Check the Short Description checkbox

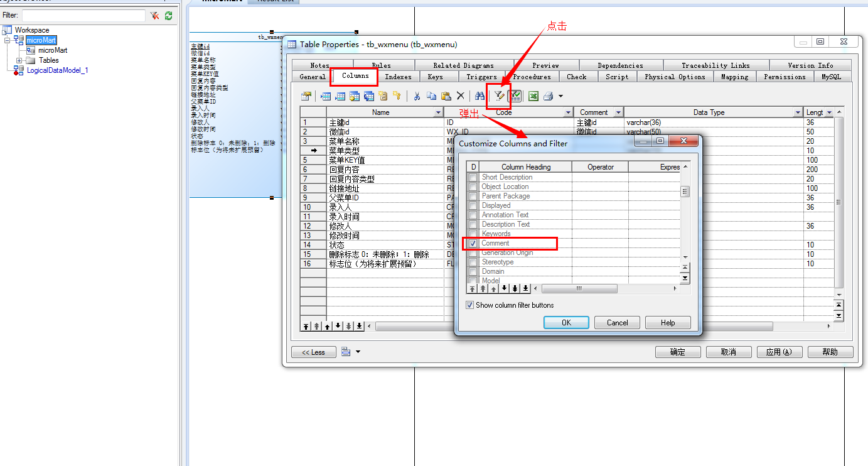point(473,178)
